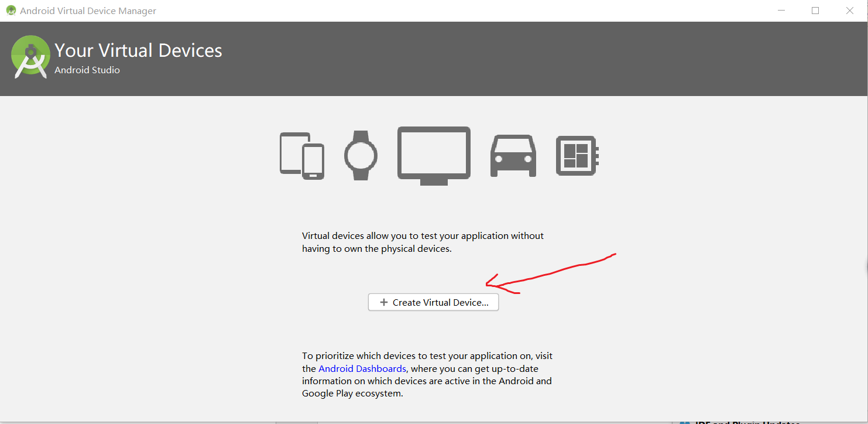This screenshot has width=868, height=424.
Task: Click the Create Virtual Device button
Action: (433, 302)
